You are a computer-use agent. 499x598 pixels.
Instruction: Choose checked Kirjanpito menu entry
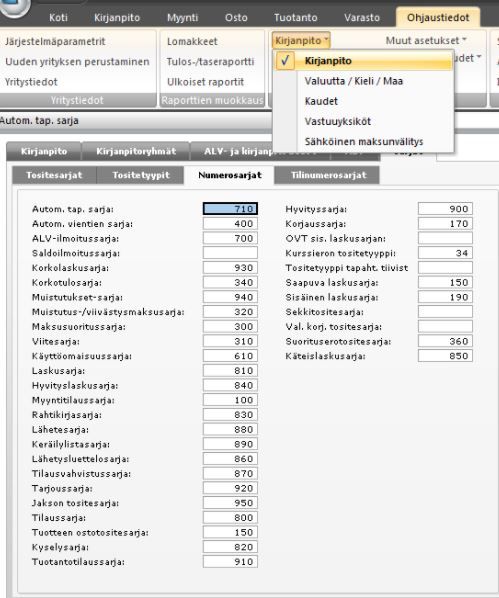click(363, 61)
